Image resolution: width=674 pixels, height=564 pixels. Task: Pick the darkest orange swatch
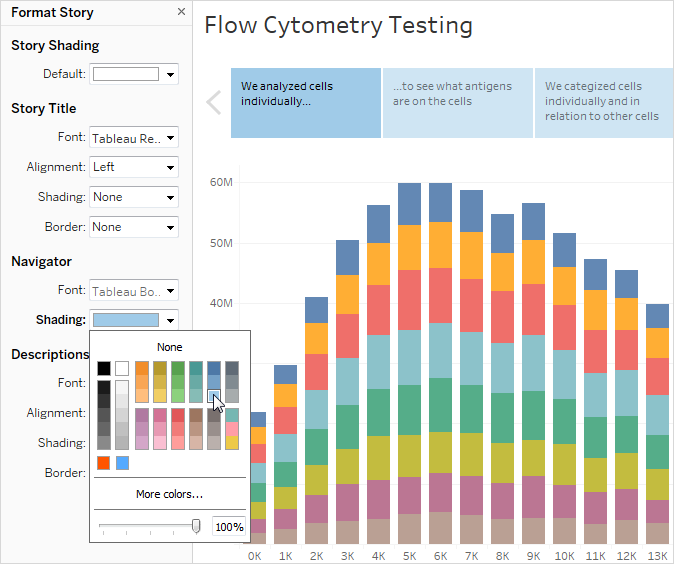click(142, 368)
